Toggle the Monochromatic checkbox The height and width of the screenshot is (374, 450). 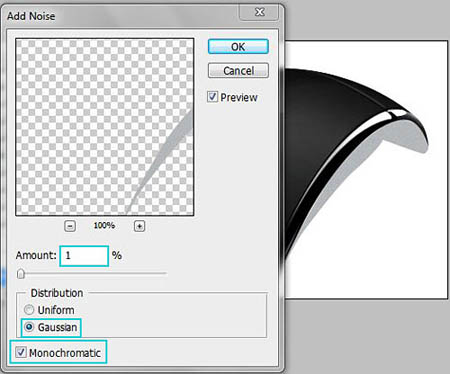pyautogui.click(x=21, y=352)
